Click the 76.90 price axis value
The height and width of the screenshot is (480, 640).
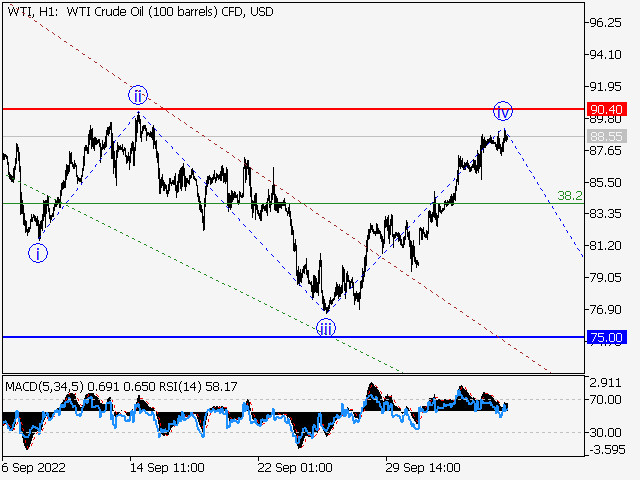tap(606, 309)
